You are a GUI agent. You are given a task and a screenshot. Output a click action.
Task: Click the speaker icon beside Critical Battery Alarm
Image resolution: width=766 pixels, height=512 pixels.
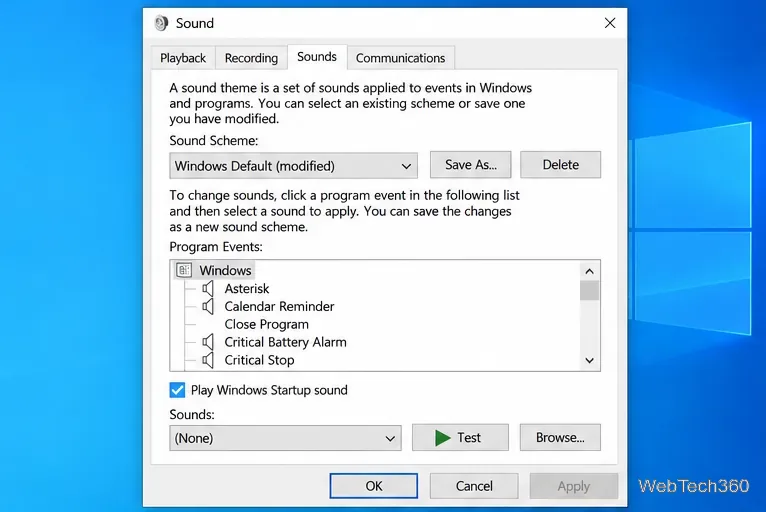208,342
